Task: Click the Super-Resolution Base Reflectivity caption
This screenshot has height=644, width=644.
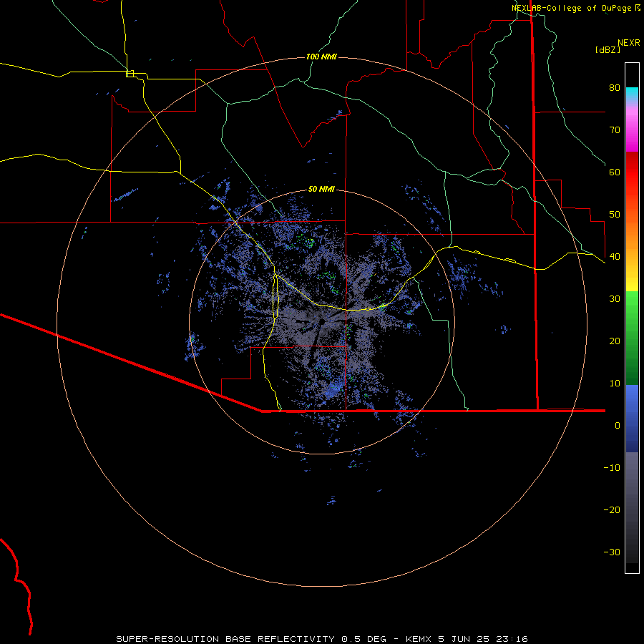Action: click(x=321, y=639)
